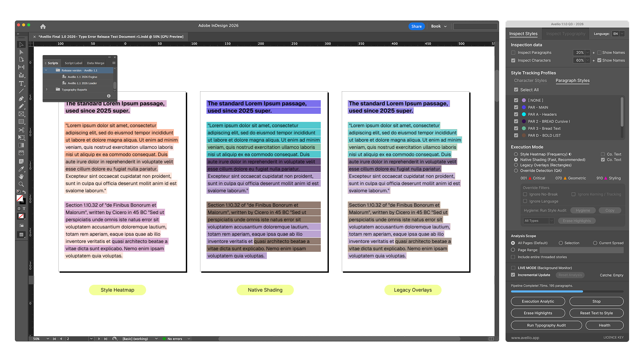Viewport: 644px width, 362px height.
Task: Select the Pen tool
Action: (21, 99)
